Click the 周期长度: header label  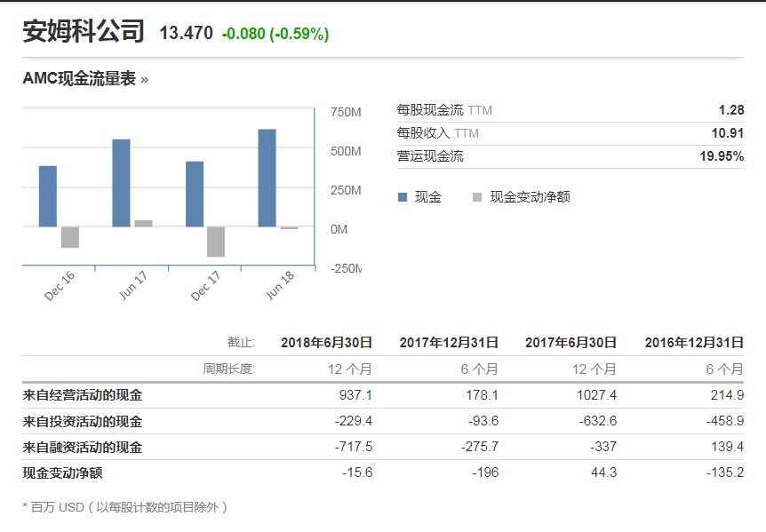click(x=229, y=369)
